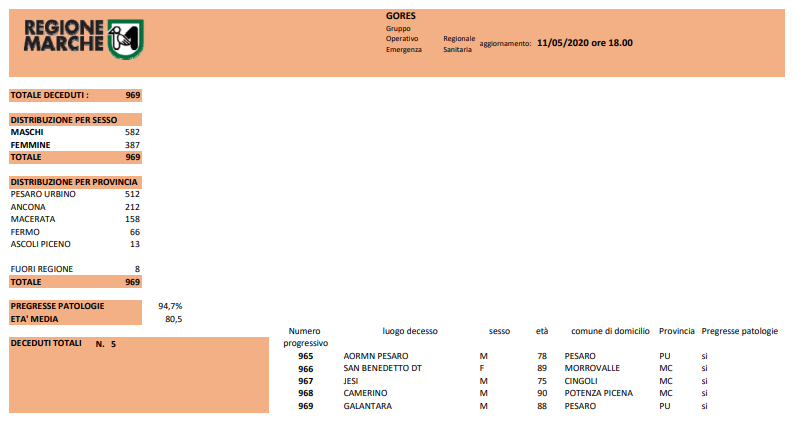Select progressive number 968

coord(306,393)
